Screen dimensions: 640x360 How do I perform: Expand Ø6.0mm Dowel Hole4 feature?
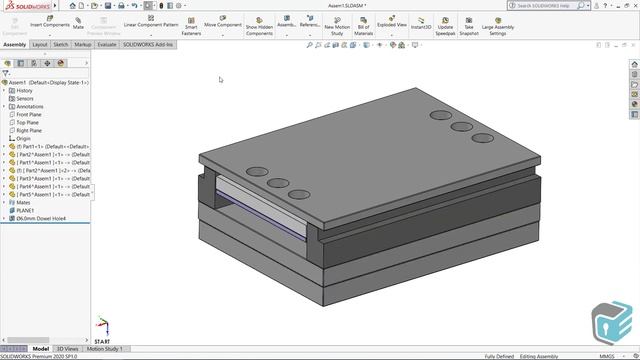pyautogui.click(x=4, y=218)
